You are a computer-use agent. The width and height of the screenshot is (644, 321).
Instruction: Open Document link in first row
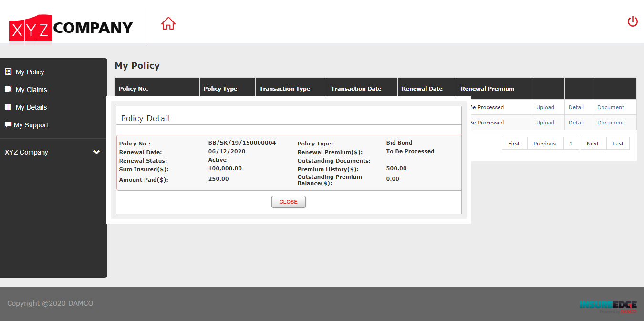click(x=611, y=107)
